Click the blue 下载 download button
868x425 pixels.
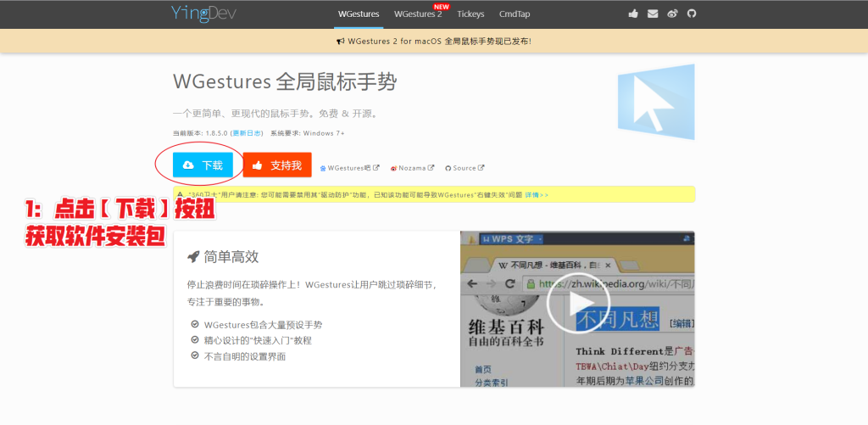pyautogui.click(x=203, y=165)
